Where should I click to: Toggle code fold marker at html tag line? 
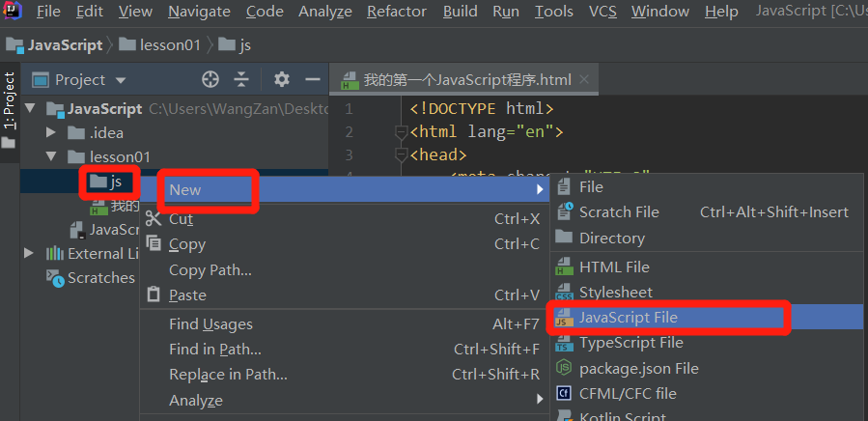click(402, 132)
